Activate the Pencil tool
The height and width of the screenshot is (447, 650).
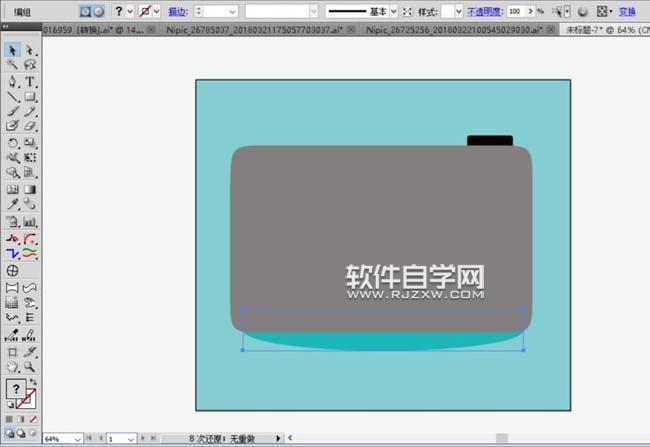(29, 111)
